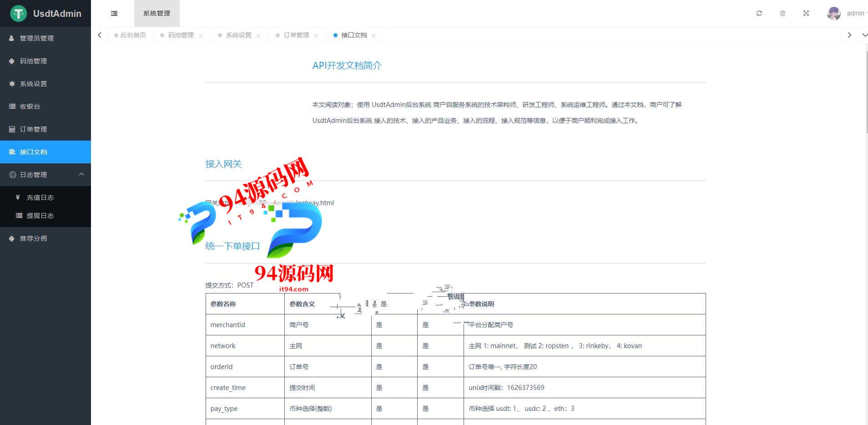Open 订单管理 in sidebar
This screenshot has height=425, width=868.
click(x=45, y=129)
